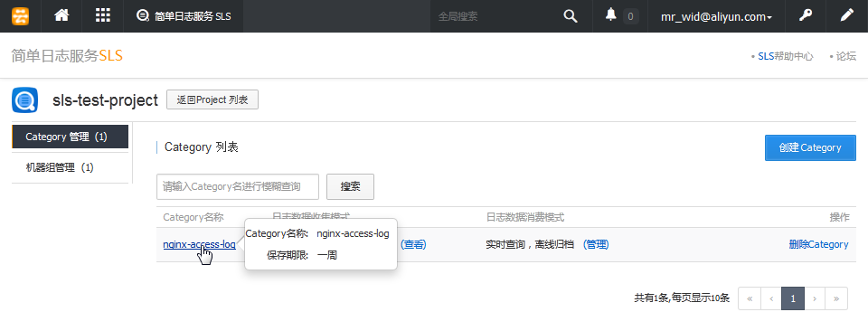The width and height of the screenshot is (868, 331).
Task: Click the Category 列表 section heading
Action: pos(202,147)
